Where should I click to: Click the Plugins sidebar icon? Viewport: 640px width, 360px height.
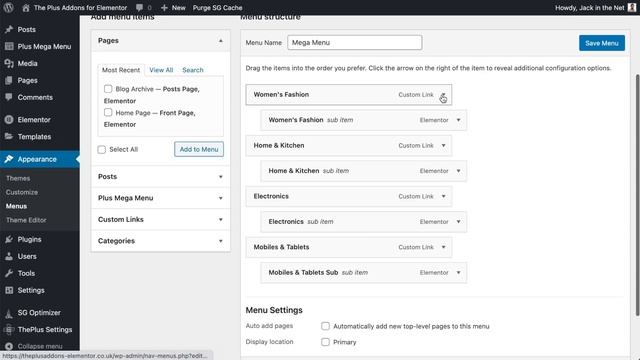tap(9, 239)
